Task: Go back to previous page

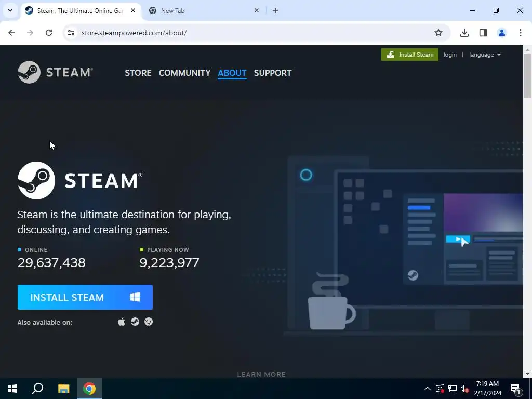Action: tap(11, 33)
